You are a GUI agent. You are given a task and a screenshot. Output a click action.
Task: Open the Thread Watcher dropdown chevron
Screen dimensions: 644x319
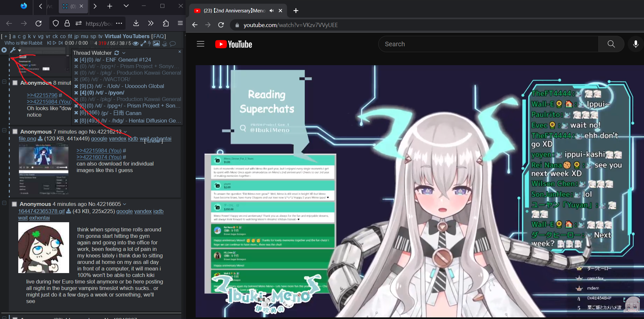coord(124,53)
